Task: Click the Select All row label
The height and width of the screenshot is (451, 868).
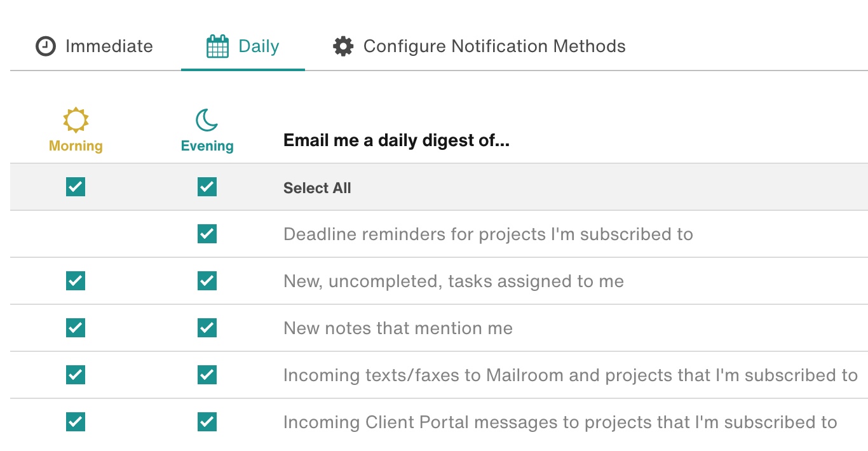Action: point(317,188)
